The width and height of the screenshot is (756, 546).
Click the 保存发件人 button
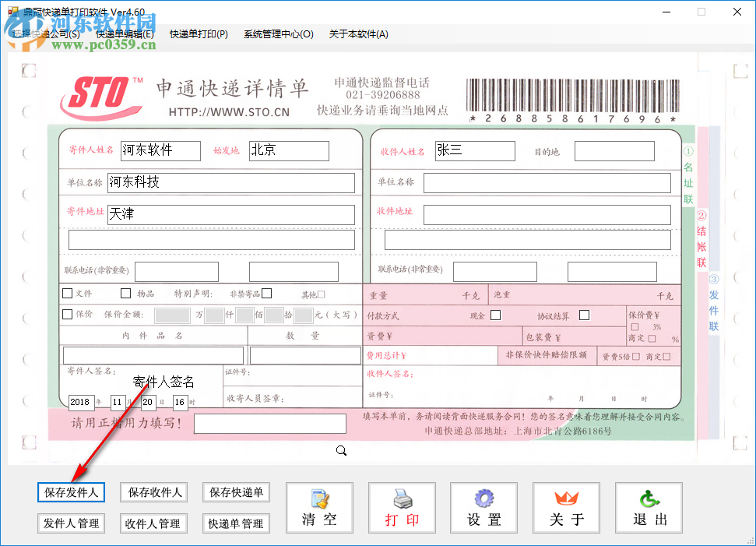click(x=71, y=492)
